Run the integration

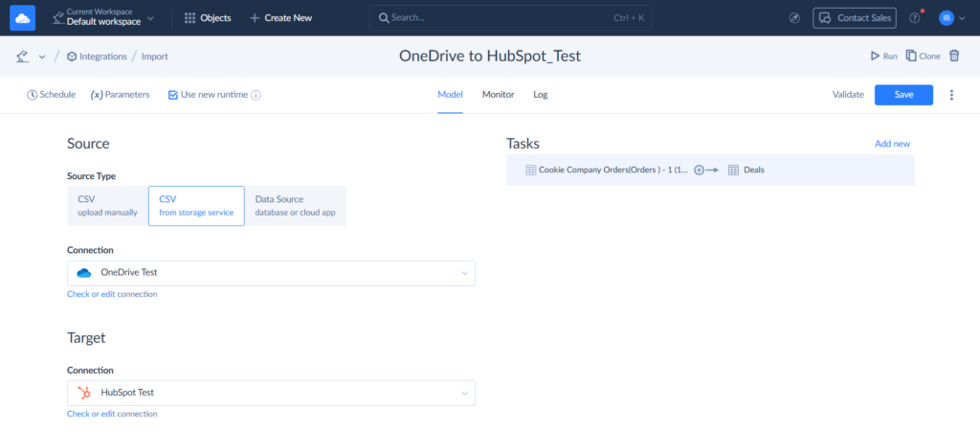883,57
